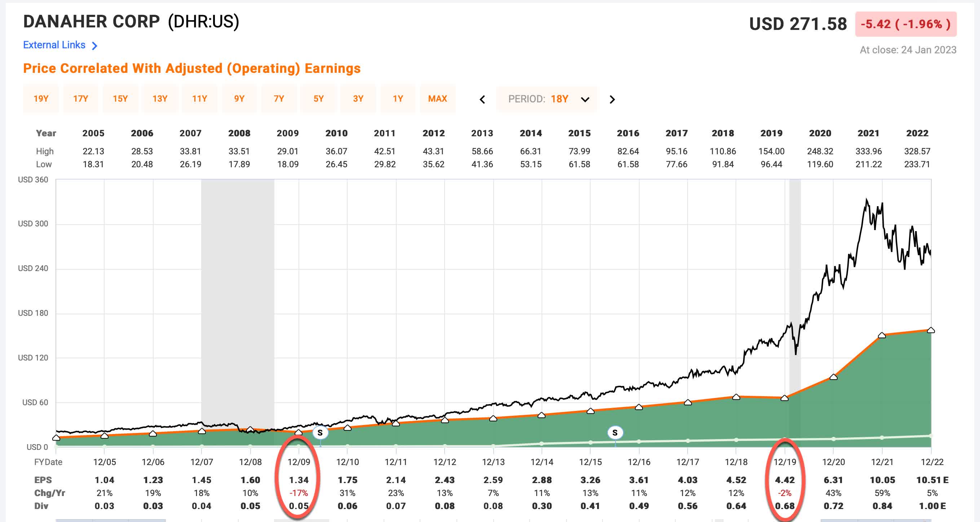The image size is (980, 522).
Task: Click the 12/22 estimated EPS 10.51 E
Action: (932, 480)
